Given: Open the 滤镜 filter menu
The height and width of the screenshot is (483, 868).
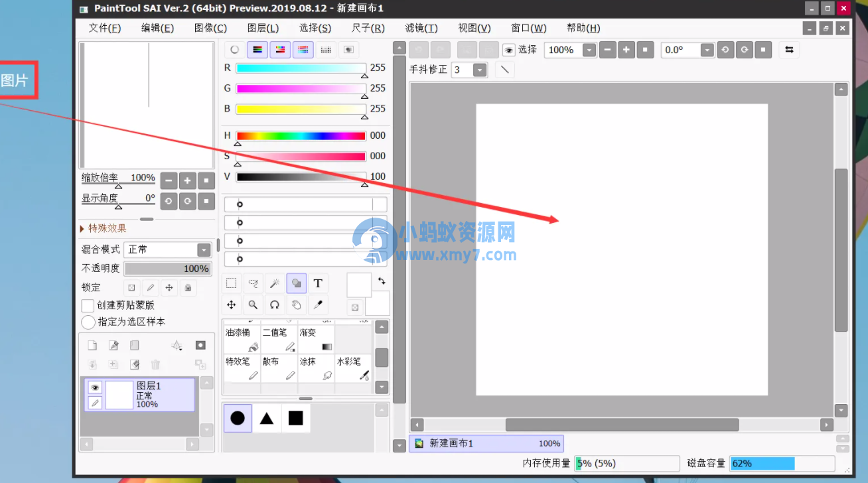Looking at the screenshot, I should tap(420, 28).
